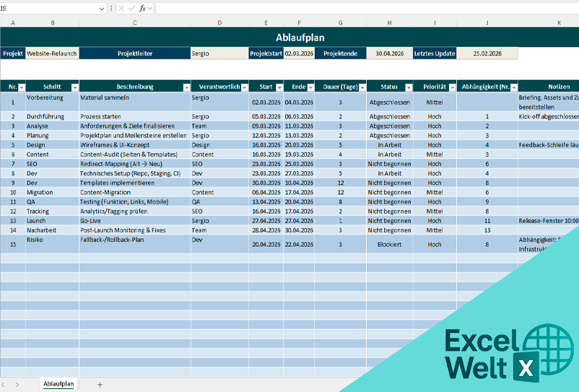This screenshot has height=392, width=579.
Task: Open the Schritt column filter dropdown
Action: pyautogui.click(x=75, y=87)
